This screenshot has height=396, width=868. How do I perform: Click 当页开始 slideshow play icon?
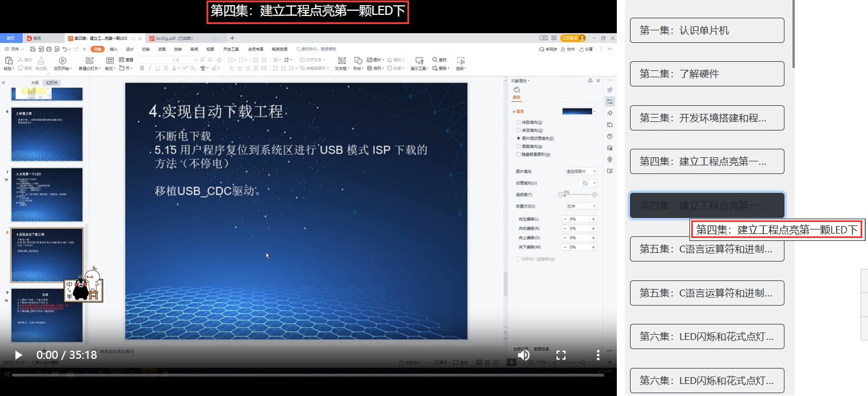(x=62, y=61)
